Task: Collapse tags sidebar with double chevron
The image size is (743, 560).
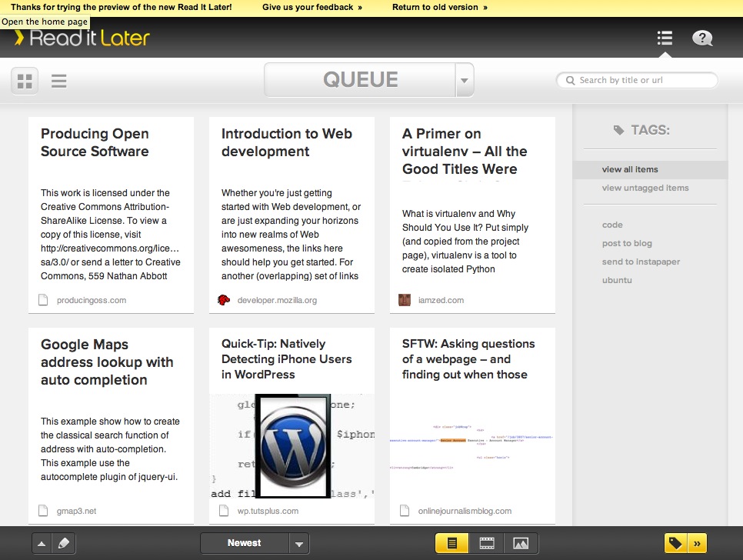Action: tap(697, 543)
